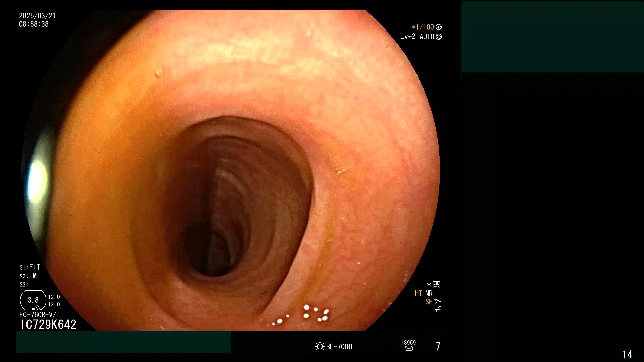The image size is (644, 362).
Task: Click the shutter speed wheel icon beside 1/100
Action: click(x=439, y=27)
